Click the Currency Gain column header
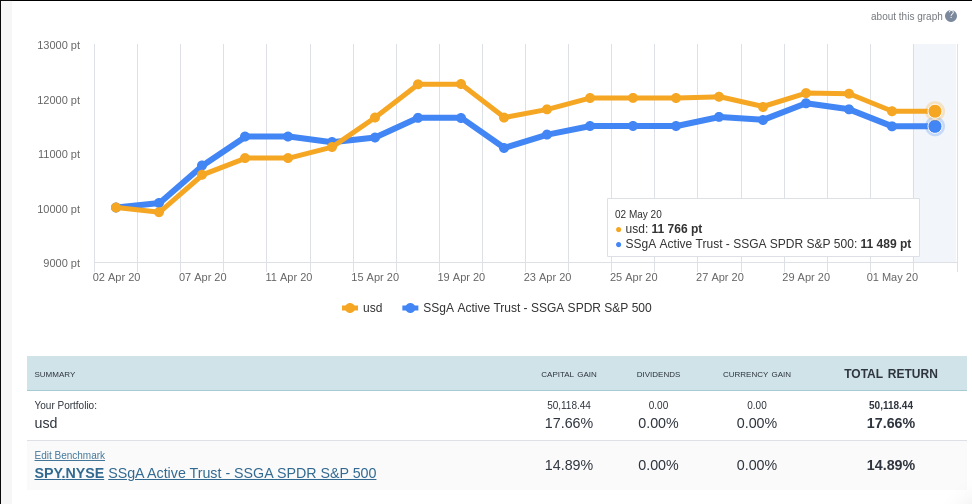 pos(756,374)
